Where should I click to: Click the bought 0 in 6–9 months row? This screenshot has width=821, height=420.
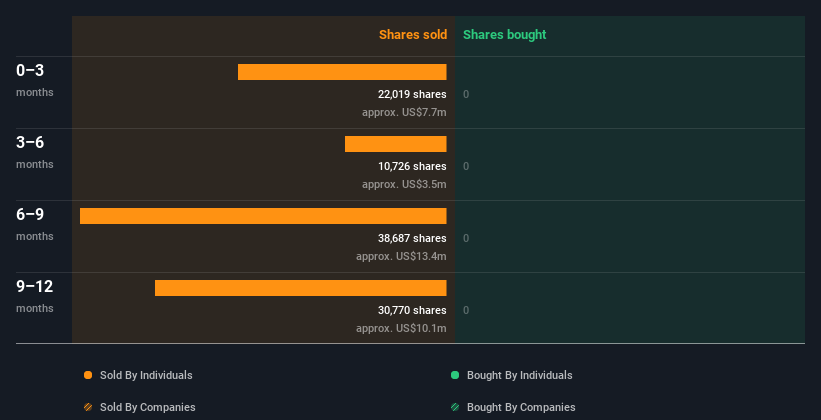tap(466, 238)
